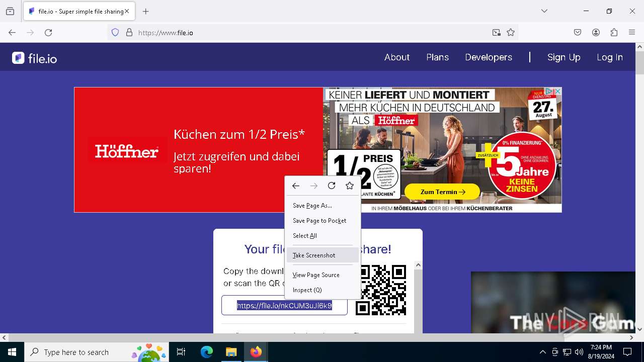Open Save to Pocket toolbar icon

[x=578, y=33]
